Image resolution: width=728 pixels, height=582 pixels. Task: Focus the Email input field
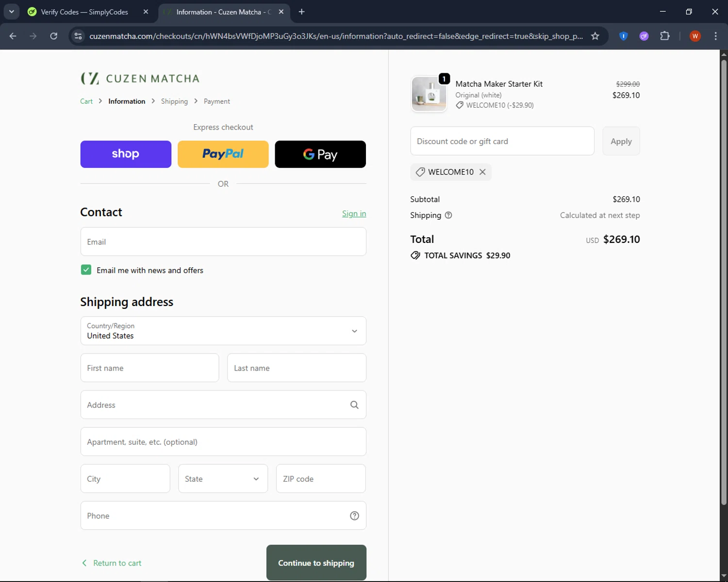223,242
